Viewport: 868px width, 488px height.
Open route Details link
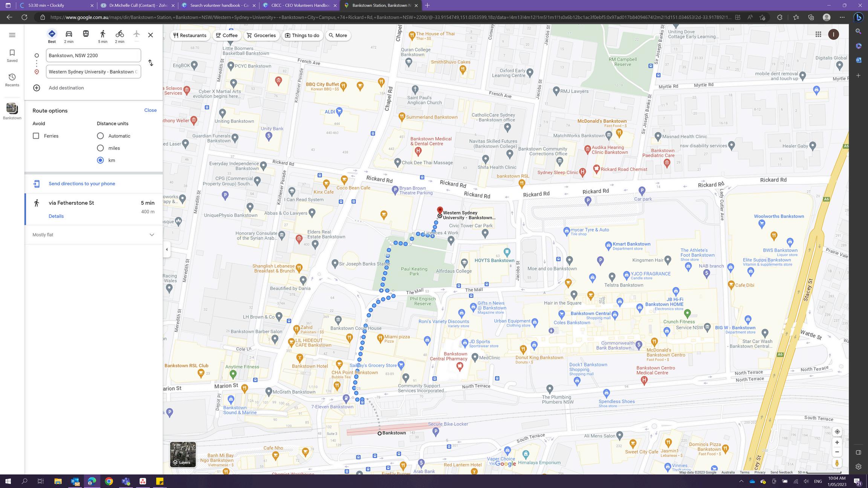[56, 216]
